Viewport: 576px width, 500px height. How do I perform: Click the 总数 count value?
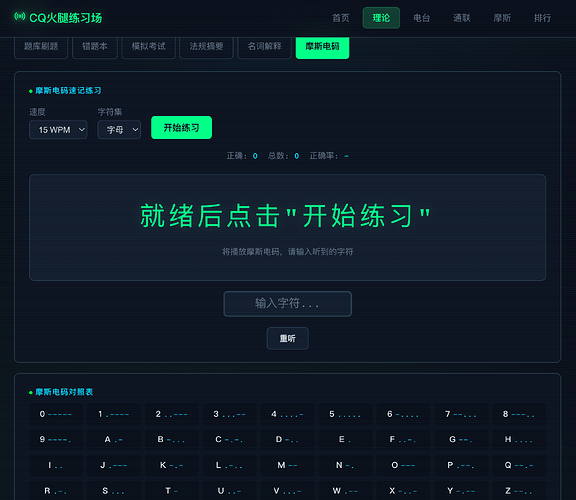click(296, 156)
